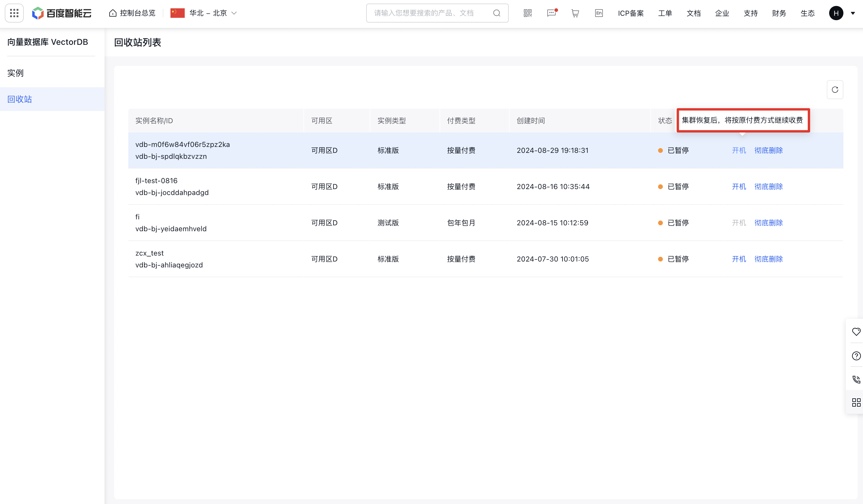Viewport: 863px width, 504px height.
Task: Click creation time 2024-08-29 19:18:31
Action: click(552, 150)
